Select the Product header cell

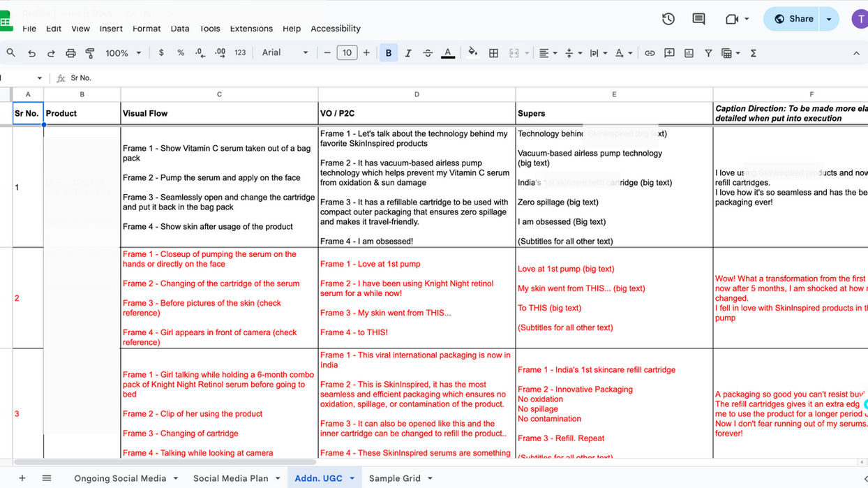coord(82,113)
